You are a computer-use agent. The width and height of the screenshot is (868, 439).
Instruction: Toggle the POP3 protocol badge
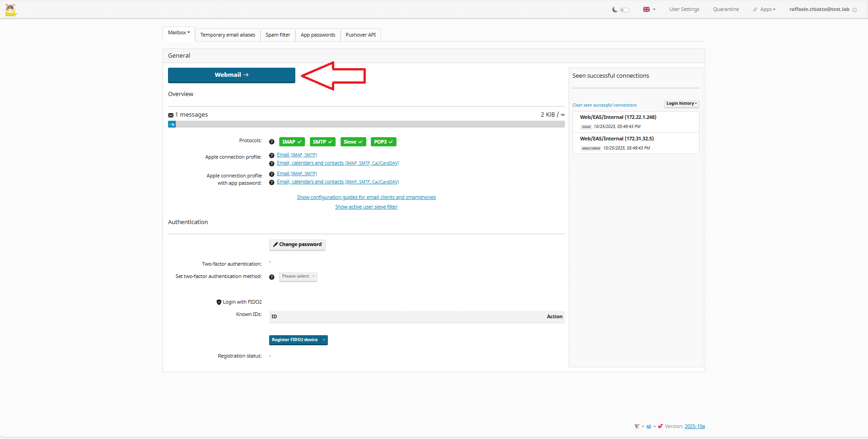click(383, 142)
